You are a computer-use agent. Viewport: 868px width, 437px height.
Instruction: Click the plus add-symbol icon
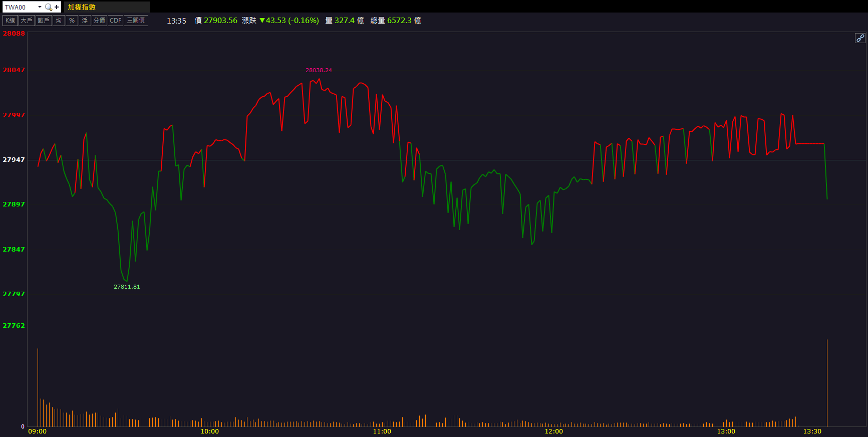[x=57, y=7]
